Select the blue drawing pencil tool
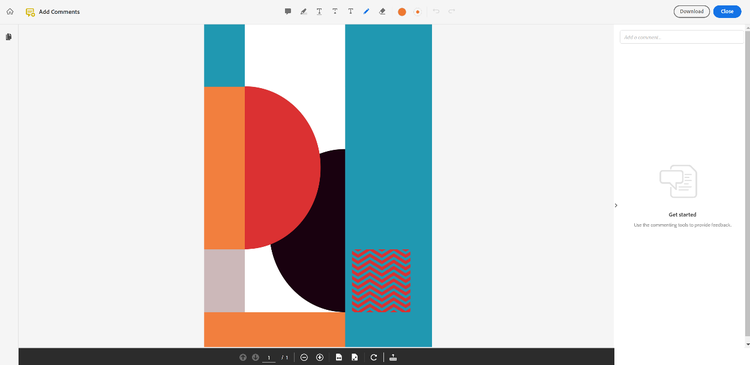This screenshot has height=365, width=750. coord(366,11)
